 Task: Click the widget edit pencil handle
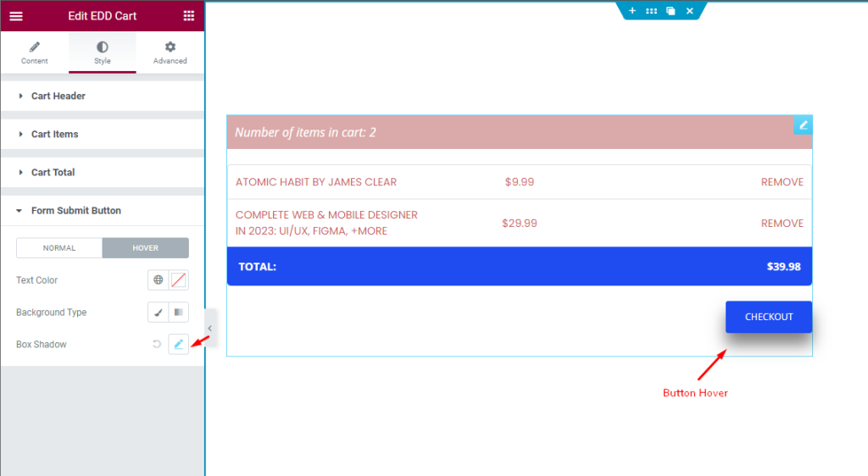pos(804,125)
